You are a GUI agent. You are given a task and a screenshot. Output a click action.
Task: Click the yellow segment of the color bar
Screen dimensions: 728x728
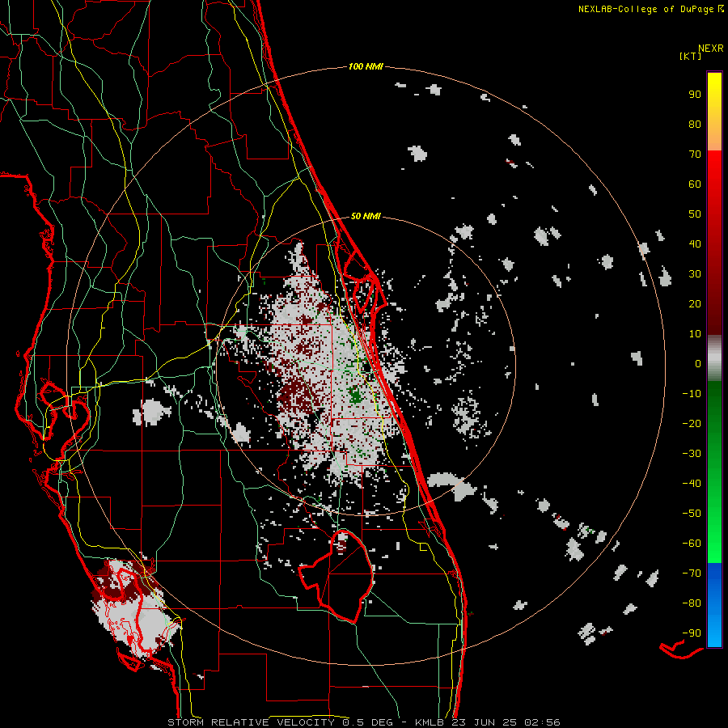point(714,112)
